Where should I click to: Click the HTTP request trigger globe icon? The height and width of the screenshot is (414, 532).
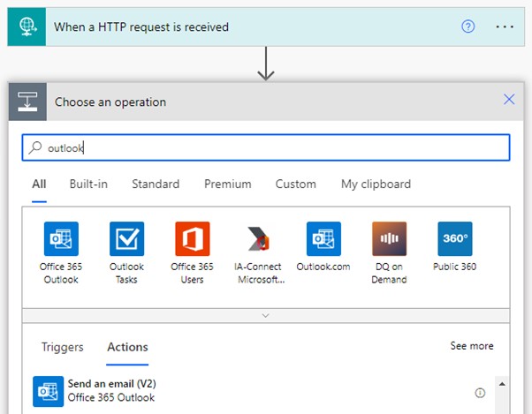[x=27, y=26]
